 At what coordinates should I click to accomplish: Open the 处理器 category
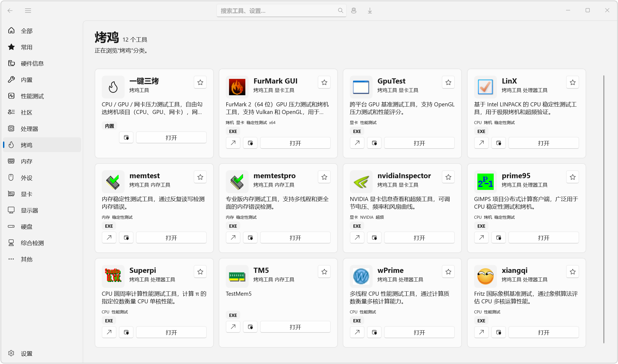click(42, 129)
